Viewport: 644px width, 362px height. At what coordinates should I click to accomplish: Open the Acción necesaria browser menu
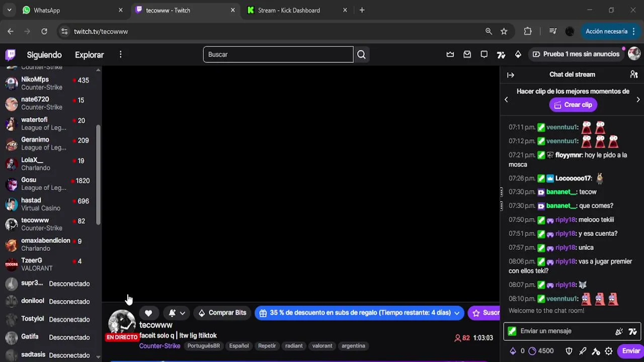click(x=610, y=31)
